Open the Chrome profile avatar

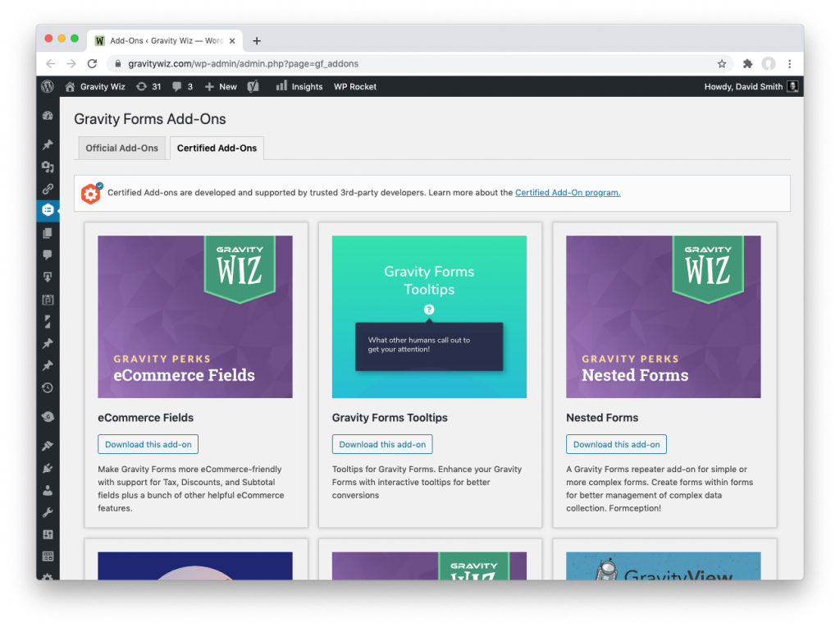click(x=769, y=64)
